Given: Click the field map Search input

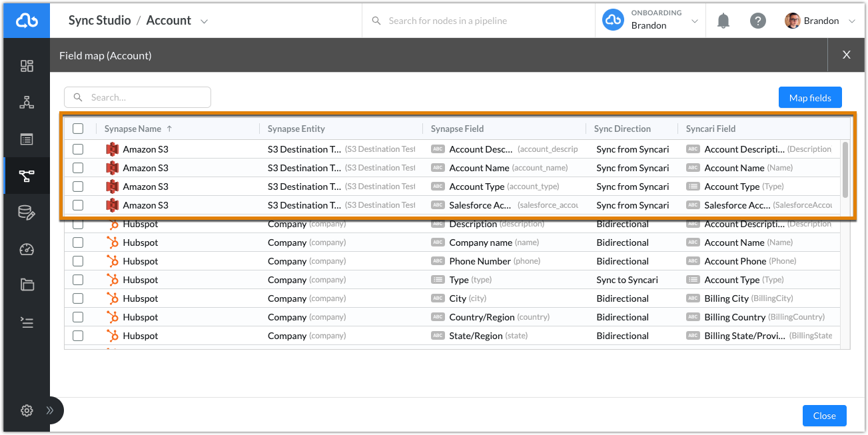Looking at the screenshot, I should 137,97.
